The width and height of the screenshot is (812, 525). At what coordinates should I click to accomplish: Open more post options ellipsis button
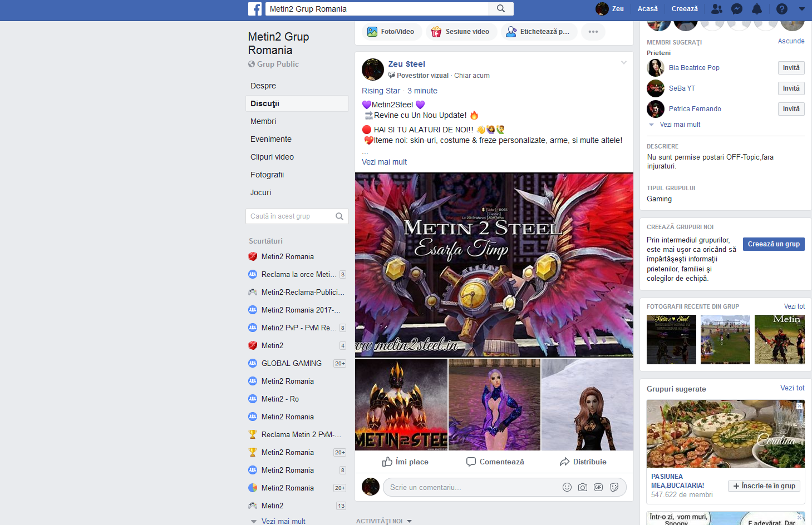[x=593, y=32]
